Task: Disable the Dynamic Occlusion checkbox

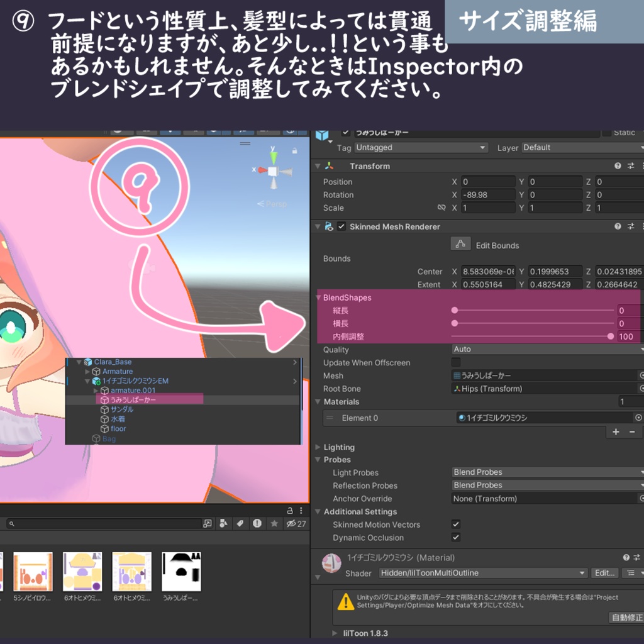Action: [x=455, y=538]
